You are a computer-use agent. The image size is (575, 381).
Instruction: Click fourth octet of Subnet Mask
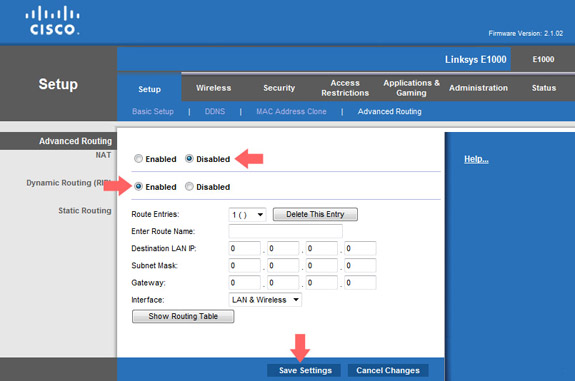360,265
